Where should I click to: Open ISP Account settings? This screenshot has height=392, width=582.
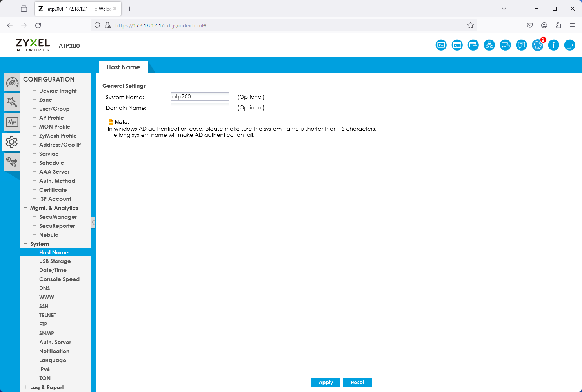55,199
